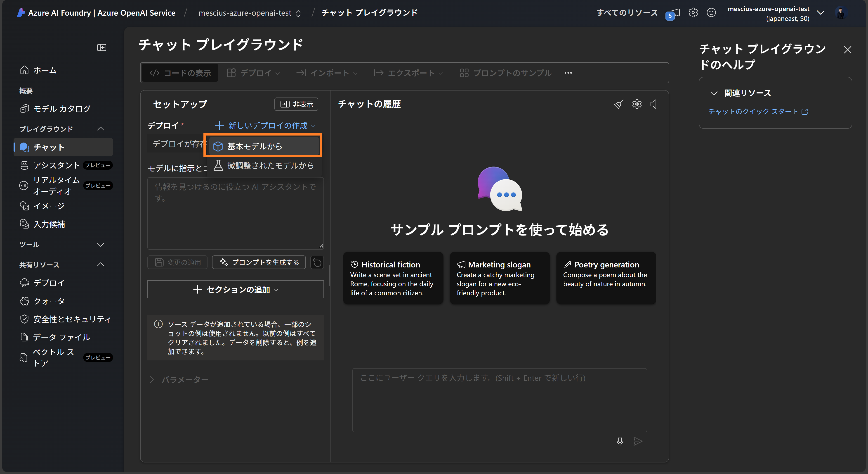Hide the setup panel with 非表示

[x=296, y=104]
